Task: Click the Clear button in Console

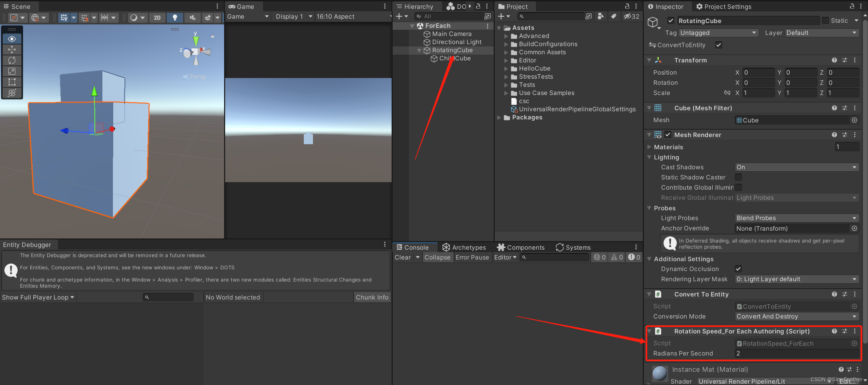Action: pyautogui.click(x=402, y=257)
